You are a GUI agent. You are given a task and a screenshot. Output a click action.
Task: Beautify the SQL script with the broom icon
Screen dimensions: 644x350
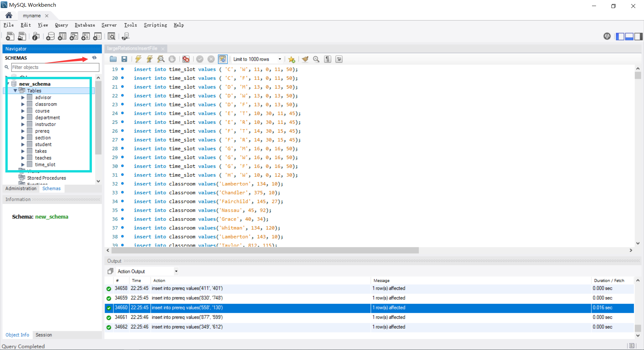pyautogui.click(x=305, y=59)
